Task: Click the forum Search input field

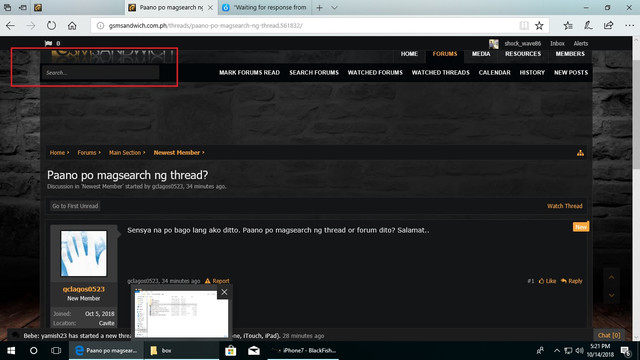Action: coord(100,73)
